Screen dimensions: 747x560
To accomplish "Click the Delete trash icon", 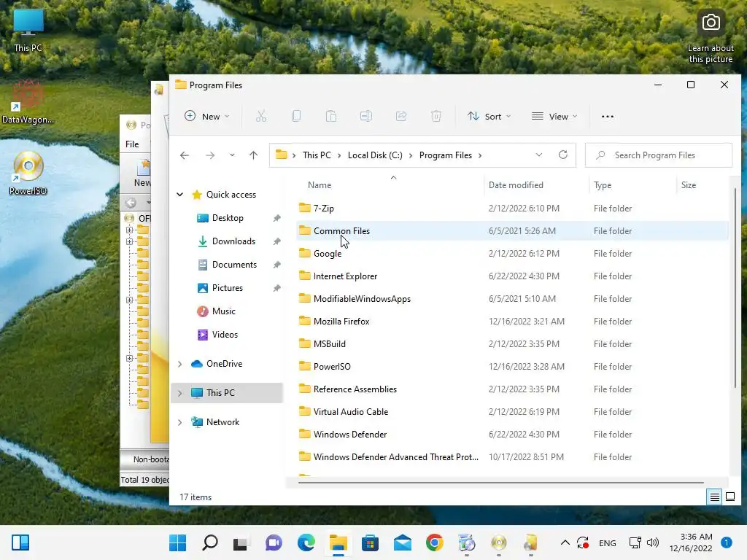I will coord(436,116).
